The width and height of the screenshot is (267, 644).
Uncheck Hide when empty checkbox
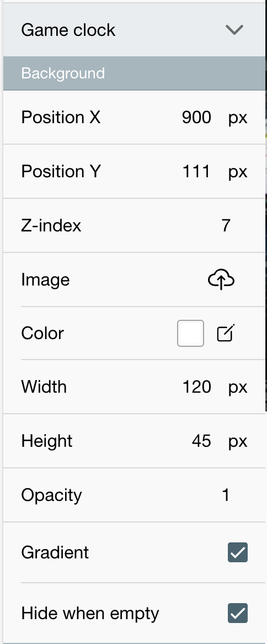point(238,613)
